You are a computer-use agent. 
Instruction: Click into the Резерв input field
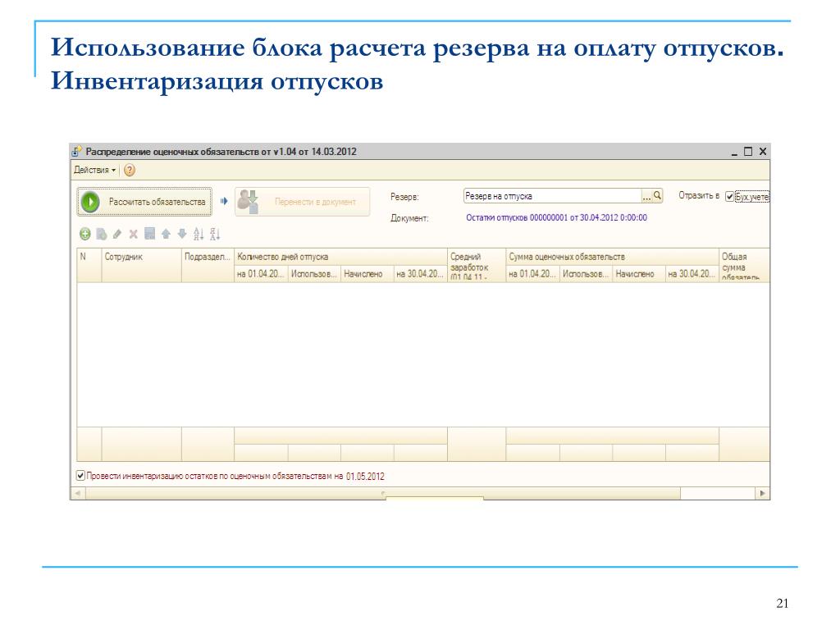click(552, 196)
